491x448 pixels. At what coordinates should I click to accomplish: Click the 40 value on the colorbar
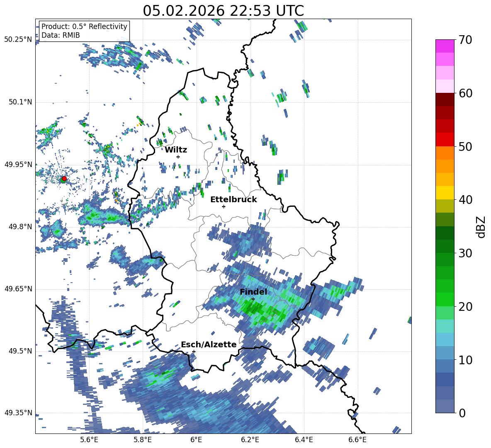coord(465,200)
